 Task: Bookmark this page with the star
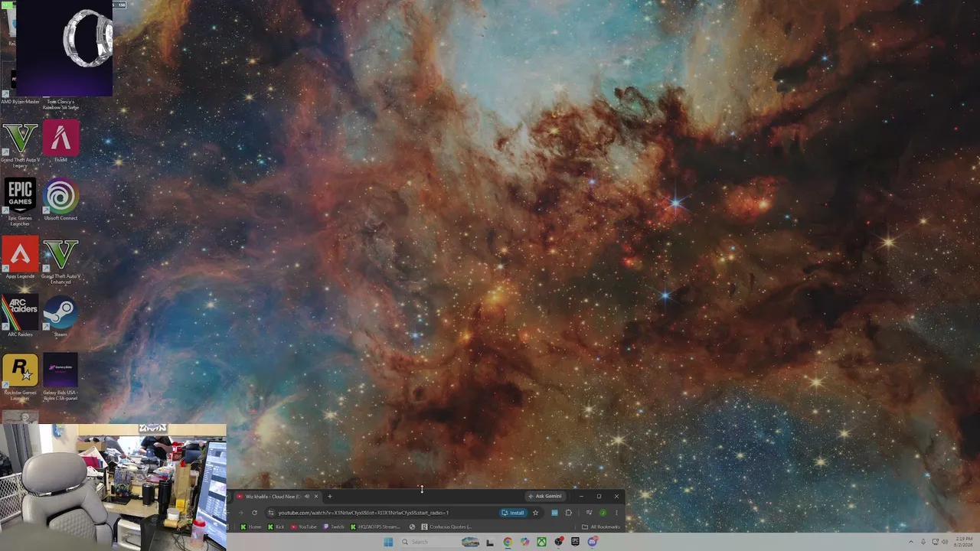click(x=535, y=513)
